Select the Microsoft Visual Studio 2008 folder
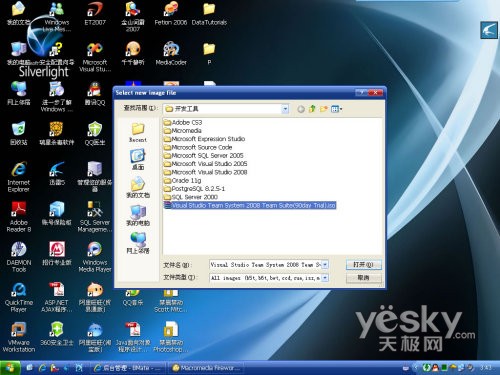The width and height of the screenshot is (500, 375). (206, 172)
